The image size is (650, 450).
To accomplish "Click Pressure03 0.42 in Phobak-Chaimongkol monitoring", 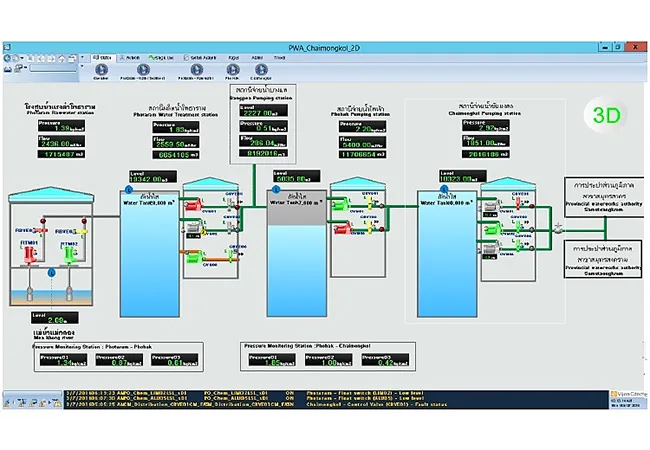I will point(385,360).
